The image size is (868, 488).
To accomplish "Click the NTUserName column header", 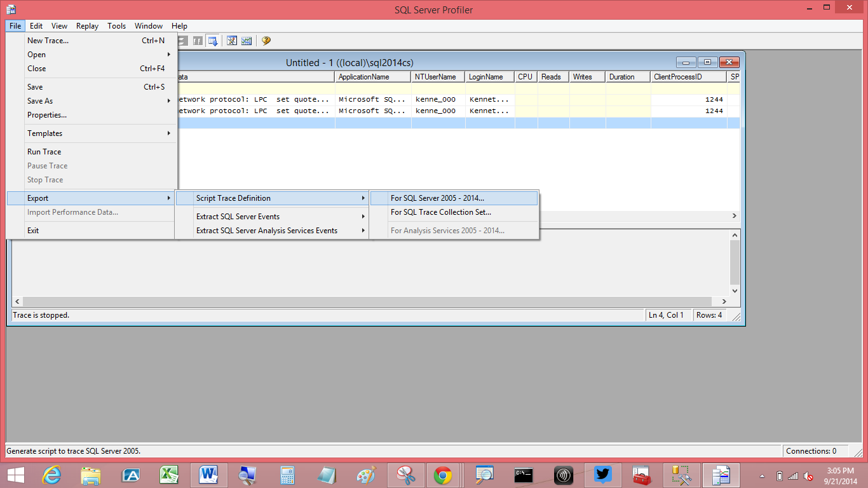I will [x=438, y=77].
